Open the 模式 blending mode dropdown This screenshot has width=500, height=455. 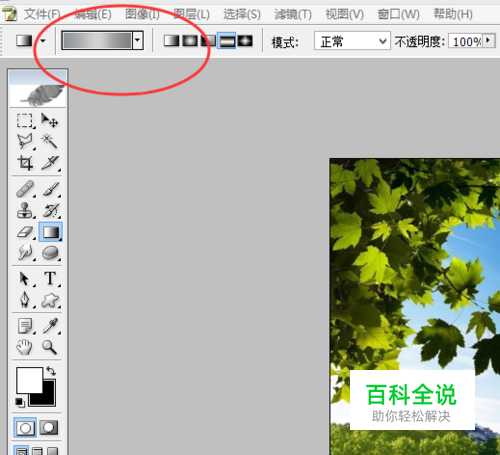click(x=352, y=41)
